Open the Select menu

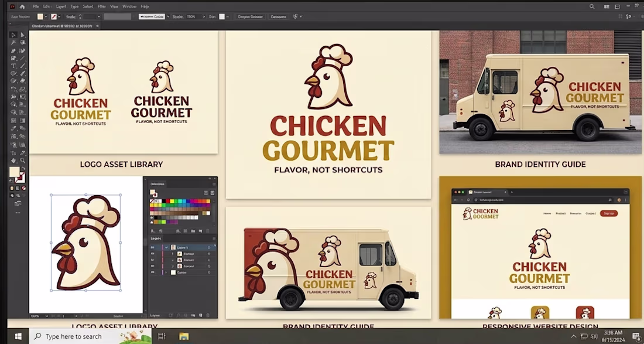tap(88, 6)
